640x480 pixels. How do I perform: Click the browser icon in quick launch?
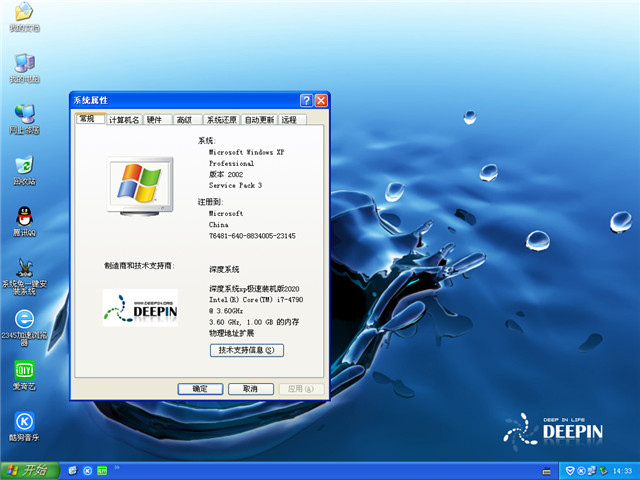tap(73, 471)
